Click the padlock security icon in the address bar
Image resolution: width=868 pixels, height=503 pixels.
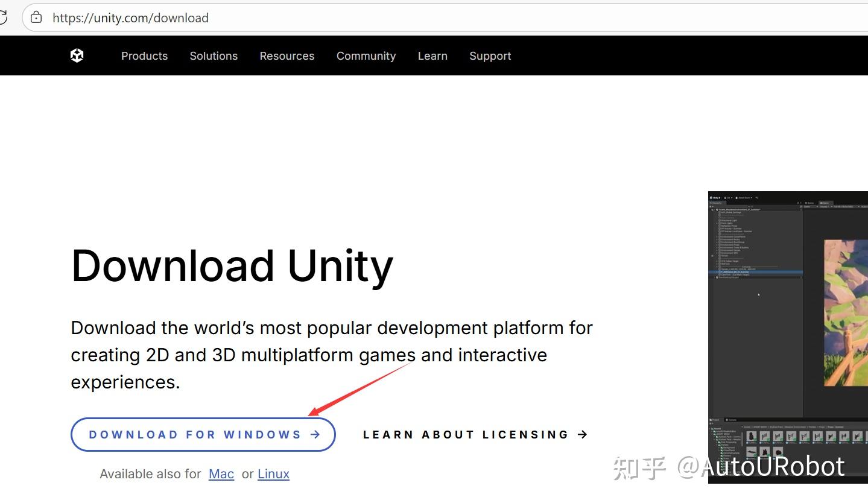[36, 17]
